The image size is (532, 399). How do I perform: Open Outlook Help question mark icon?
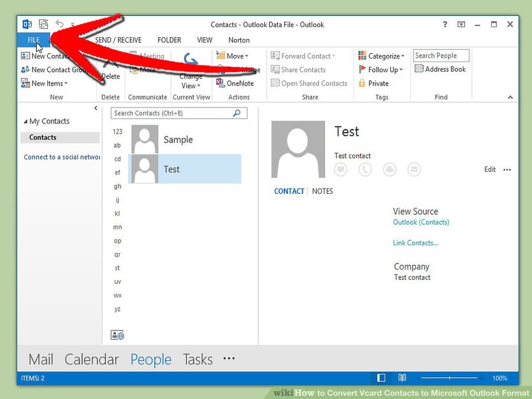445,24
